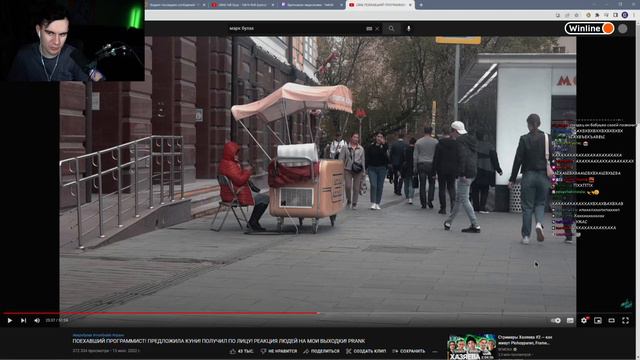Viewport: 640px width, 360px height.
Task: Click 'Сохранить' save button
Action: point(409,351)
